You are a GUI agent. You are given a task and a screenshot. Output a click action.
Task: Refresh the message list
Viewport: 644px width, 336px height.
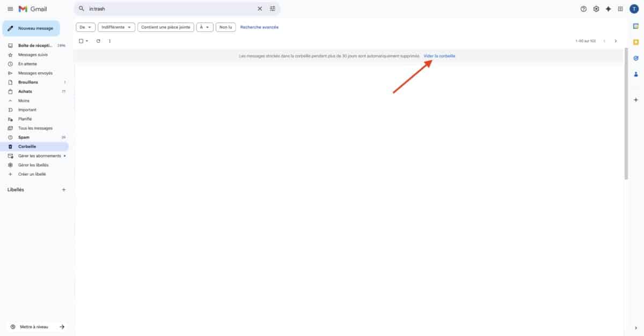click(98, 41)
